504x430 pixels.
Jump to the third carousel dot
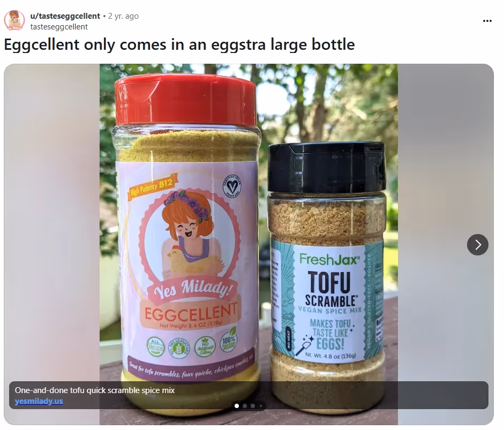pyautogui.click(x=253, y=406)
